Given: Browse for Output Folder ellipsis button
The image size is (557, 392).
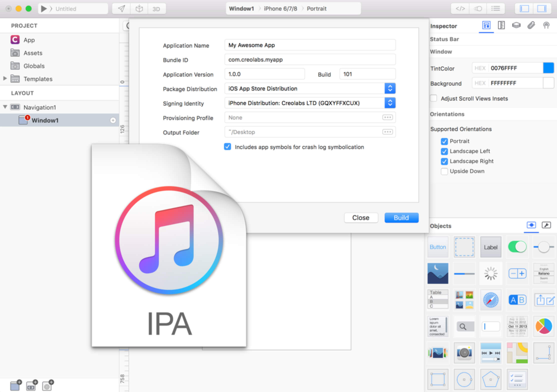Looking at the screenshot, I should point(387,132).
